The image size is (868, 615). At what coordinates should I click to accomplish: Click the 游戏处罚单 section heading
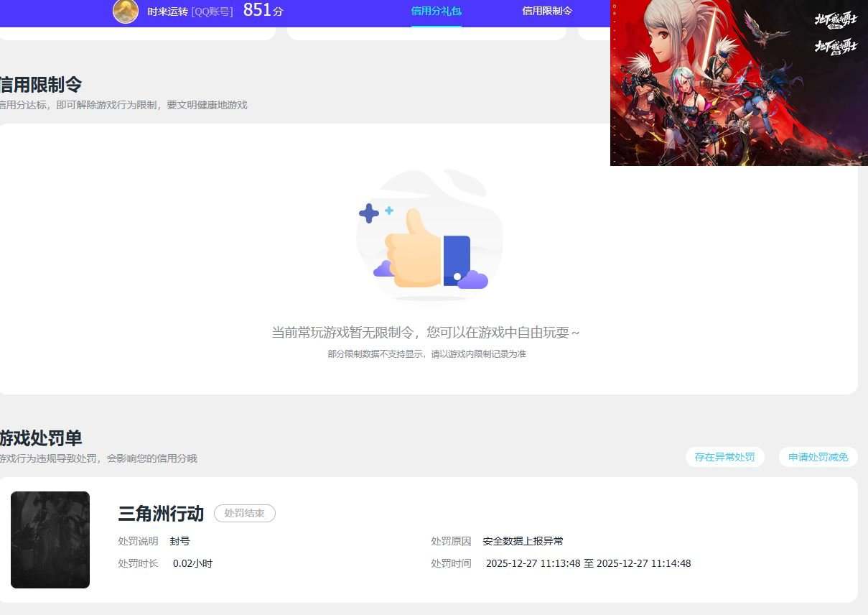coord(41,438)
